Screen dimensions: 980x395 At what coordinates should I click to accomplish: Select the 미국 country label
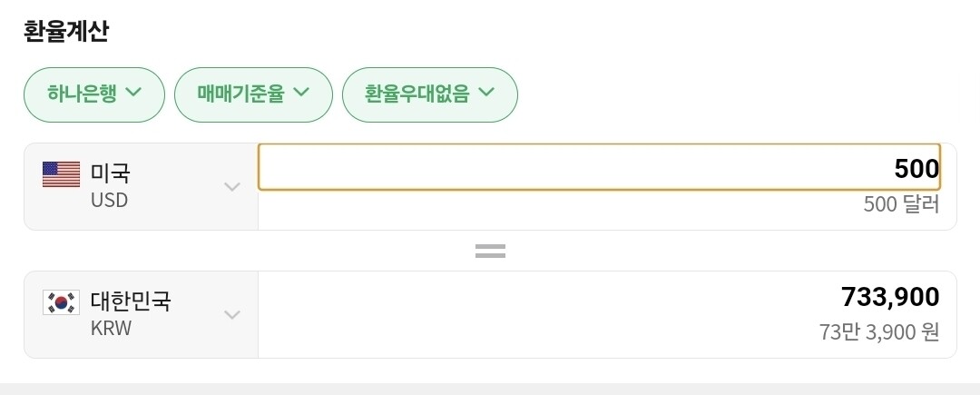coord(110,173)
